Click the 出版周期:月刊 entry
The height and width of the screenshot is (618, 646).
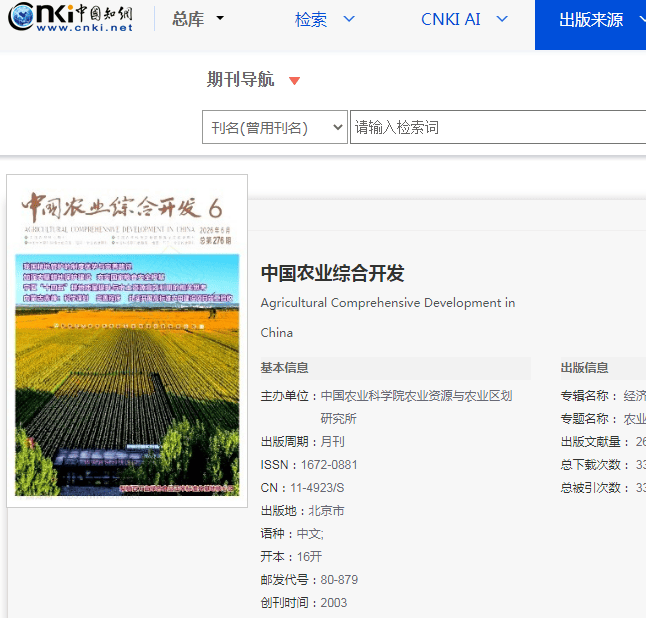302,442
